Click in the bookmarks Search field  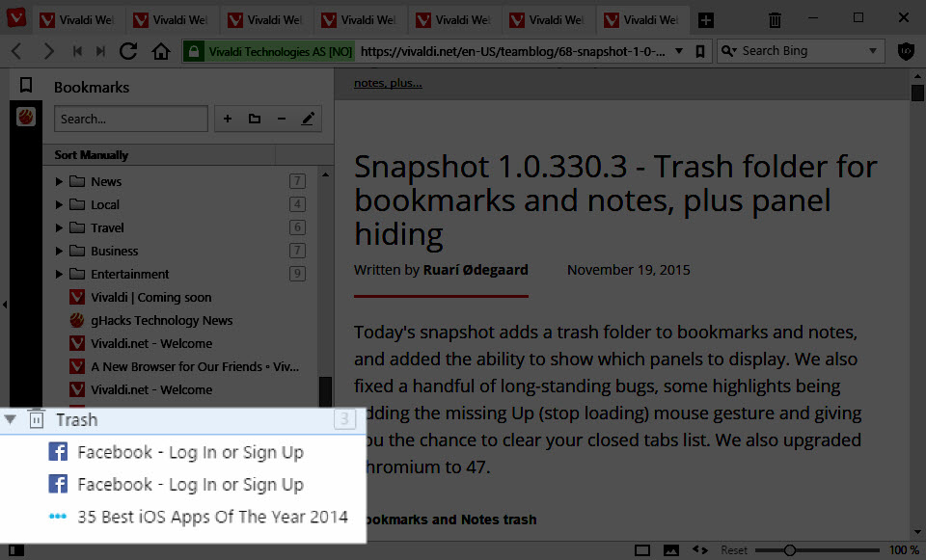tap(131, 119)
